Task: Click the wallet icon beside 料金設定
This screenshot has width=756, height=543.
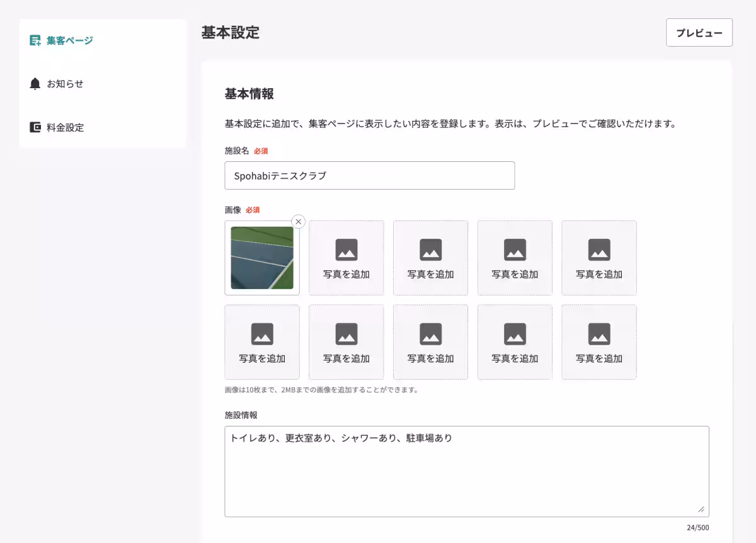Action: (35, 127)
